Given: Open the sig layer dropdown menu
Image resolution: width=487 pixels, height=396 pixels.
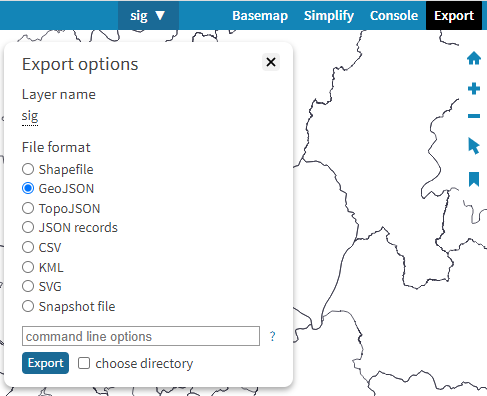Looking at the screenshot, I should 148,15.
